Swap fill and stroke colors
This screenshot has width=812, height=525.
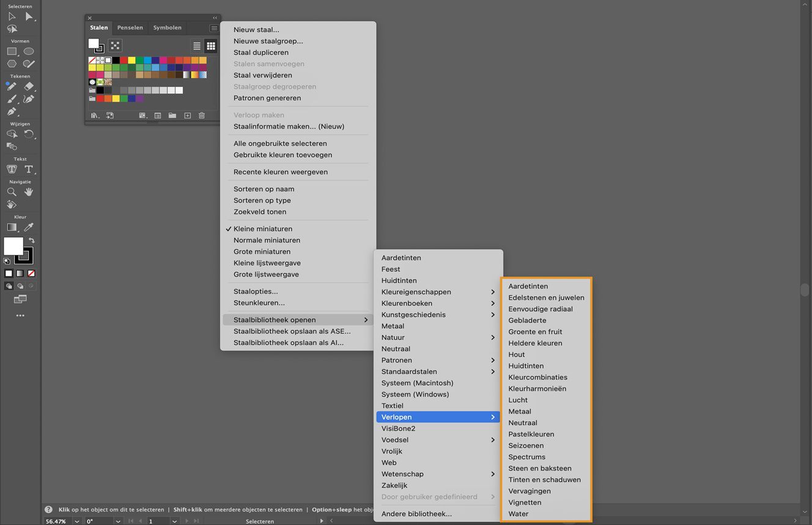[31, 240]
